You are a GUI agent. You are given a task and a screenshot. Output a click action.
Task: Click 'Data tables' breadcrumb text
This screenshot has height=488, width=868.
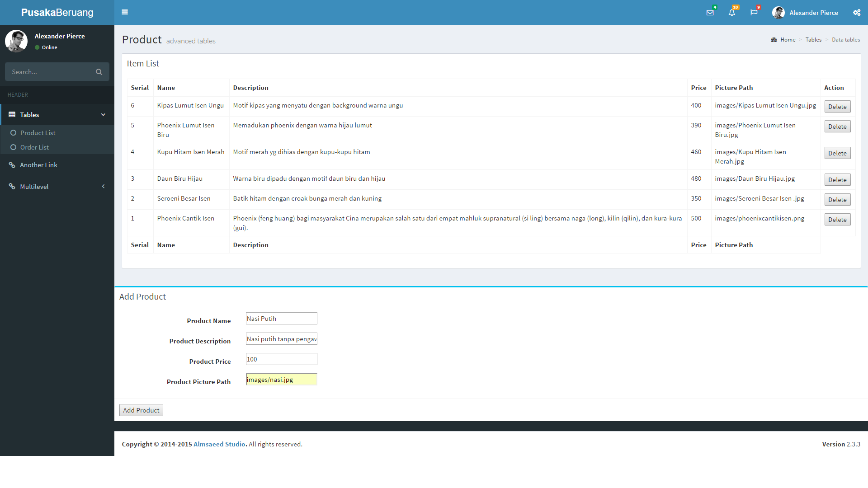[x=846, y=40]
